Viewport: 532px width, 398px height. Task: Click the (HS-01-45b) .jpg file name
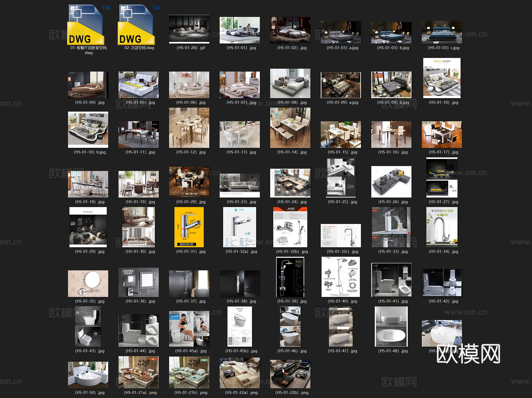coord(241,351)
